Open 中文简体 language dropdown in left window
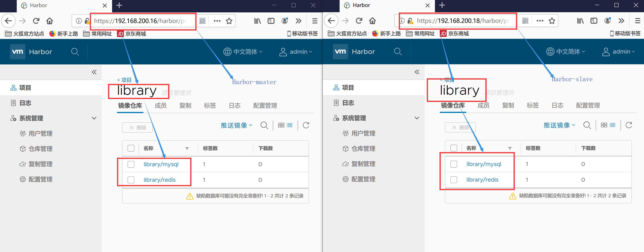This screenshot has width=644, height=252. coord(243,52)
